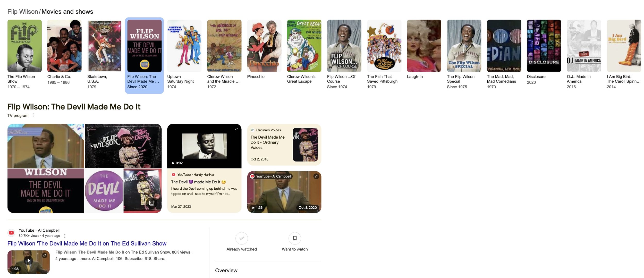Click the purple Devil Made Me Do It button image
The width and height of the screenshot is (644, 278).
point(104,191)
